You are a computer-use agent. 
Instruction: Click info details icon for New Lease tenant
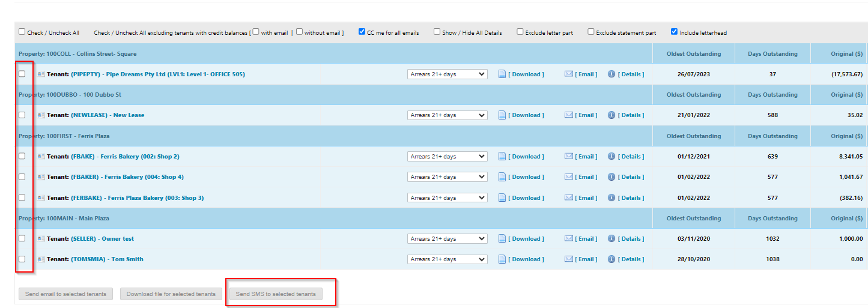[612, 115]
